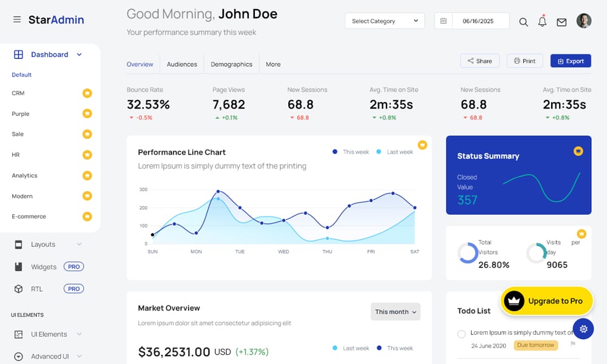This screenshot has width=607, height=364.
Task: Click the crown badge next to CRM
Action: coord(87,93)
